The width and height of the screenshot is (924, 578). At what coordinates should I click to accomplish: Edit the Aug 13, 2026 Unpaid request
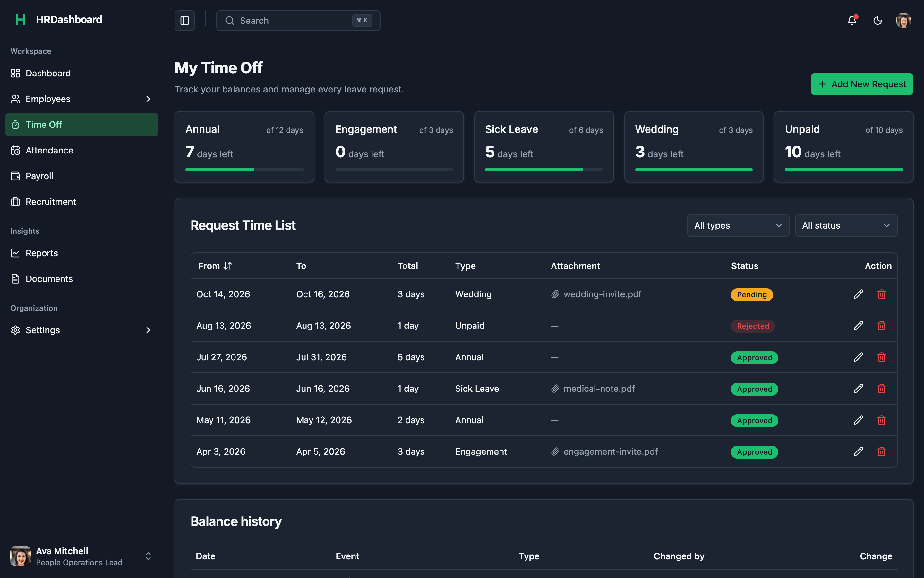pos(858,326)
